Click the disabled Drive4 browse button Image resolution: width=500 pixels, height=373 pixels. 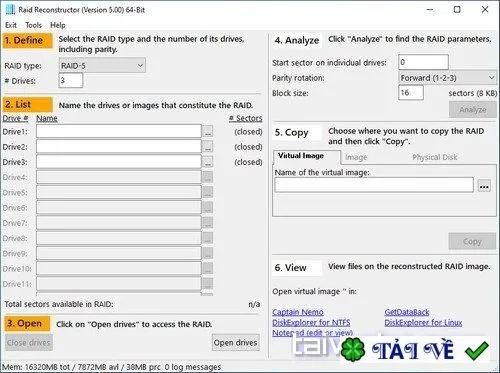(208, 177)
